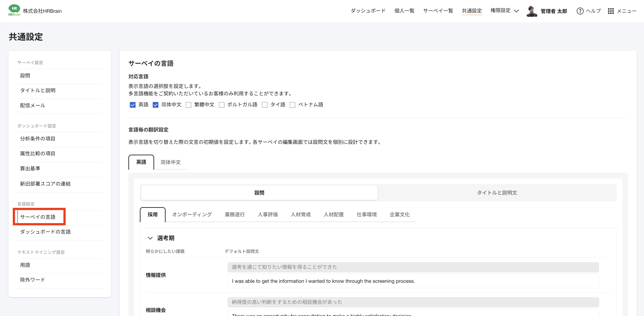Open ダッシュボードの言語 settings
The height and width of the screenshot is (316, 644).
[x=46, y=232]
